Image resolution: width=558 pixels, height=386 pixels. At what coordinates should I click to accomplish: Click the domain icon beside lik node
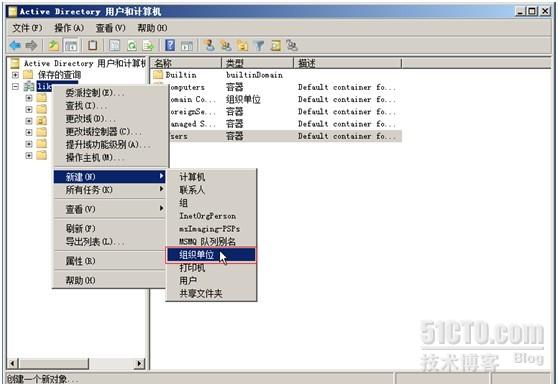[29, 86]
